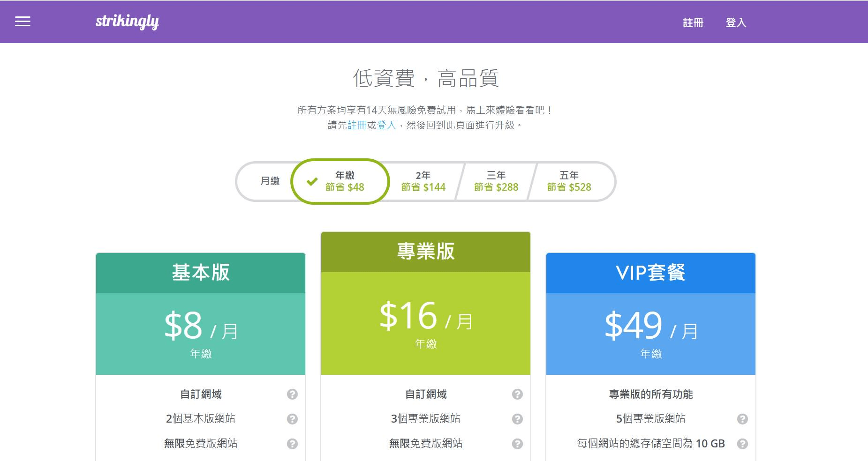Open the hamburger navigation menu
Image resolution: width=868 pixels, height=461 pixels.
[x=22, y=22]
